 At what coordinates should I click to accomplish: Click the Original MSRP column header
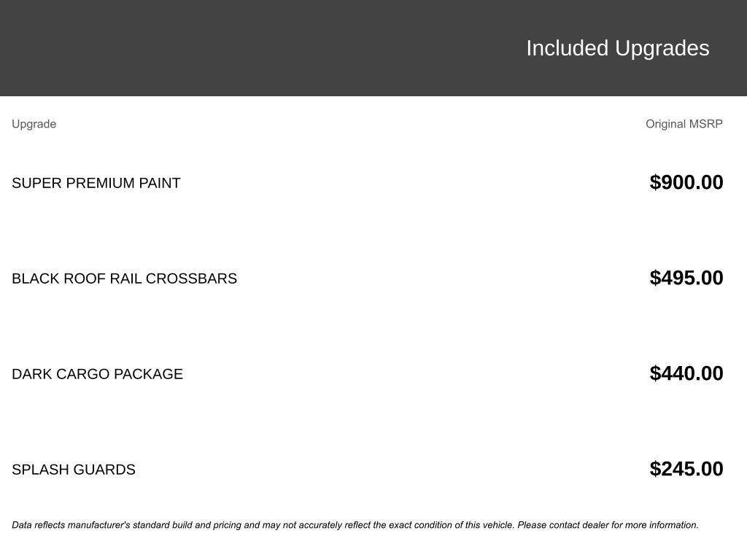click(x=684, y=124)
